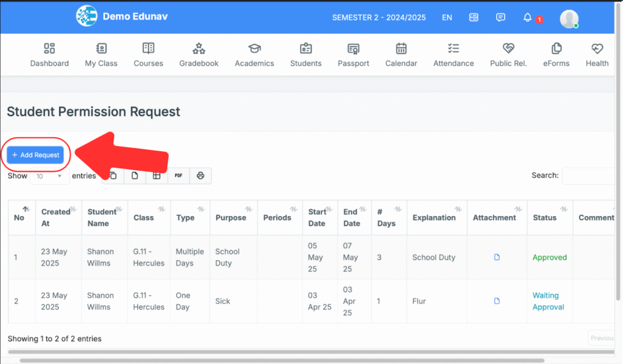Expand the Show entries dropdown
This screenshot has width=623, height=364.
click(49, 176)
